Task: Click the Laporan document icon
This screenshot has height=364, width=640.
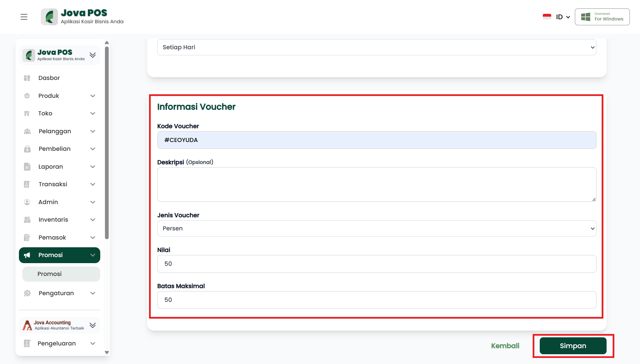Action: [27, 167]
